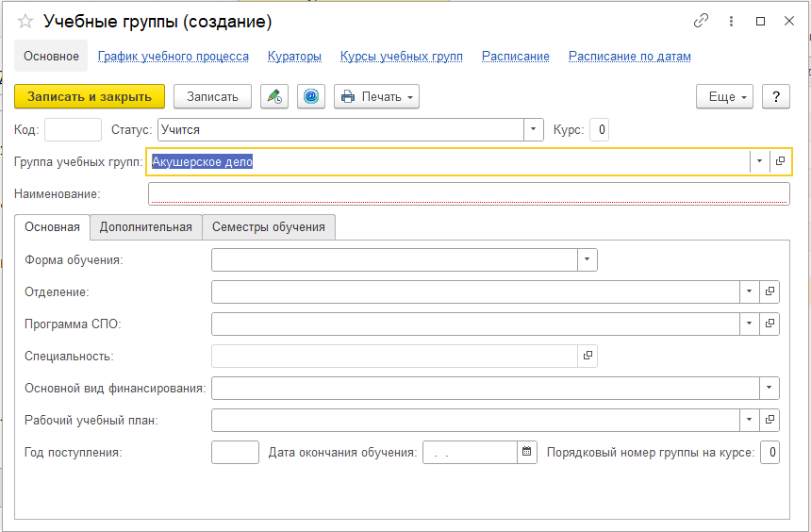This screenshot has width=811, height=532.
Task: Switch to Семестры обучения tab
Action: 268,227
